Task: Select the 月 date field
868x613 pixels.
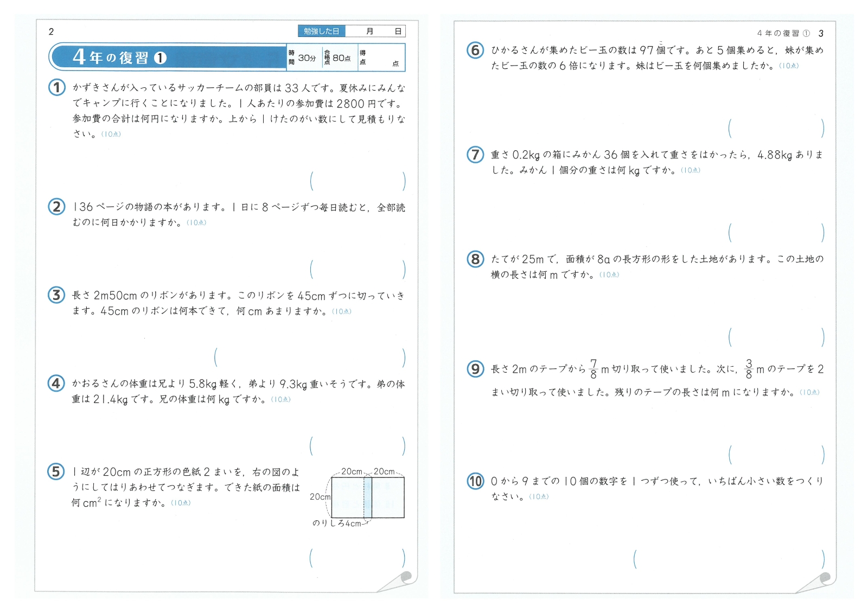Action: (x=360, y=31)
